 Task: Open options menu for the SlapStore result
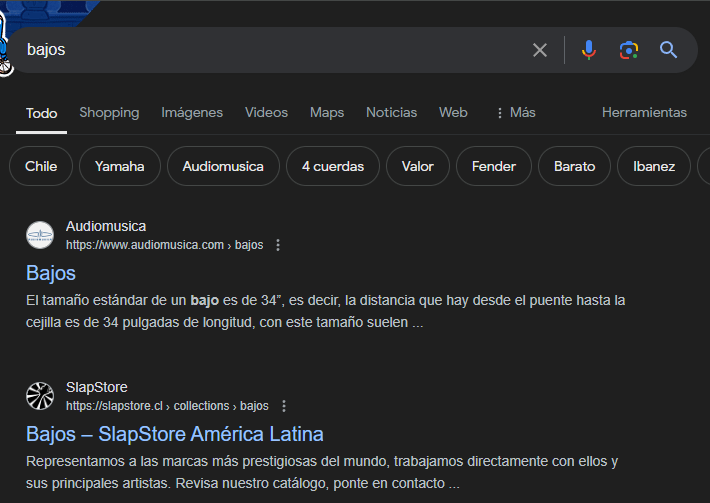(x=284, y=406)
